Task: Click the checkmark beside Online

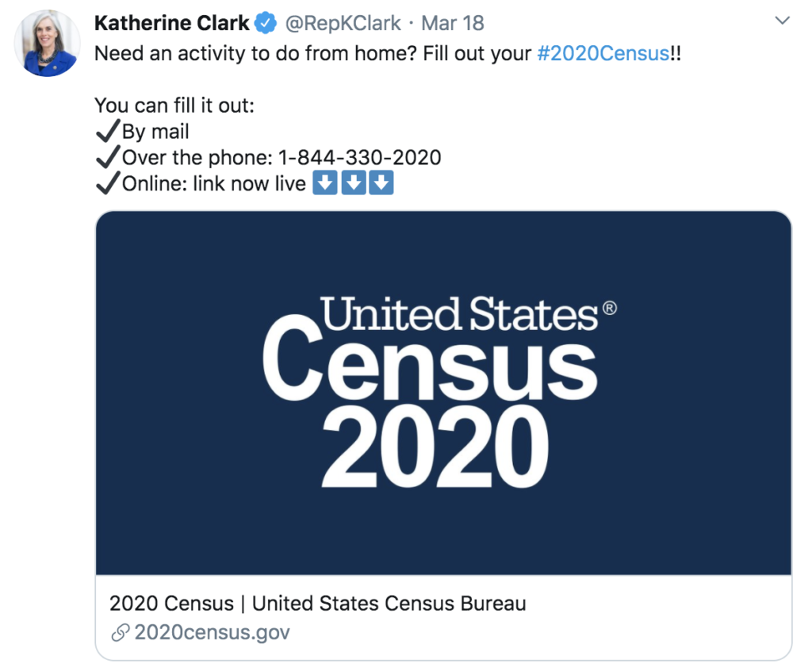Action: (107, 183)
